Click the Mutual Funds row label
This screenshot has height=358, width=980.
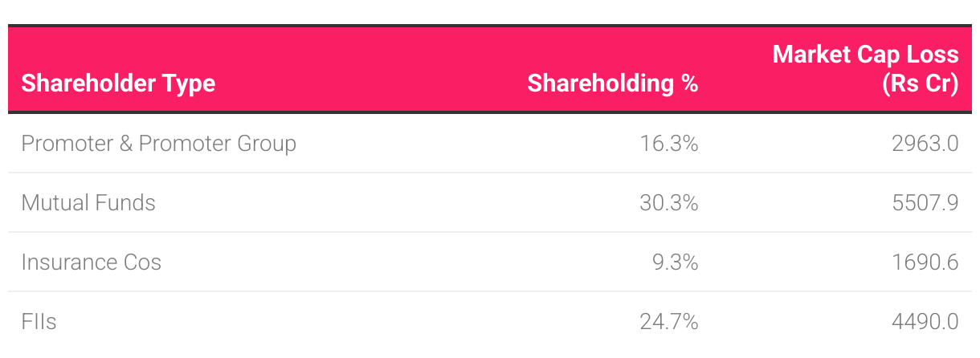(x=88, y=203)
